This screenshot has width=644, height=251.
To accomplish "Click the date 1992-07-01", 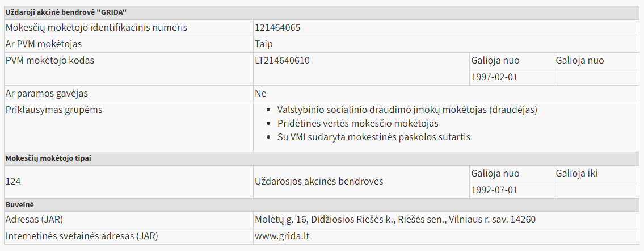I will (x=494, y=190).
